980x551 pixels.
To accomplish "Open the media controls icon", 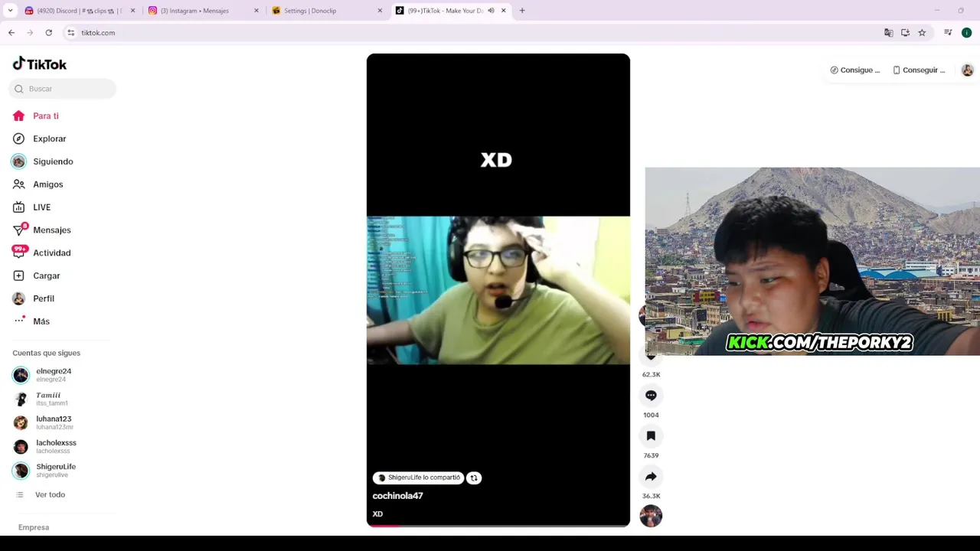I will [948, 33].
